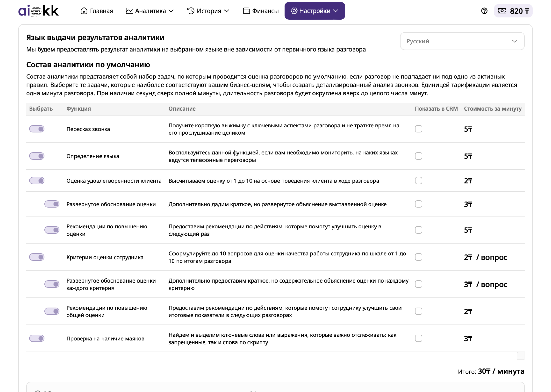The width and height of the screenshot is (551, 392).
Task: Switch off Проверка на наличие маяков
Action: point(37,338)
